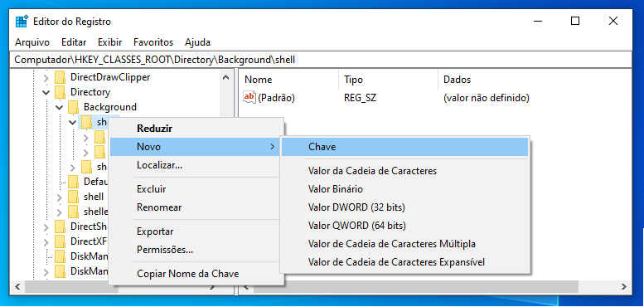Screen dimensions: 644x307
Task: Collapse the Background key chevron
Action: (x=60, y=107)
